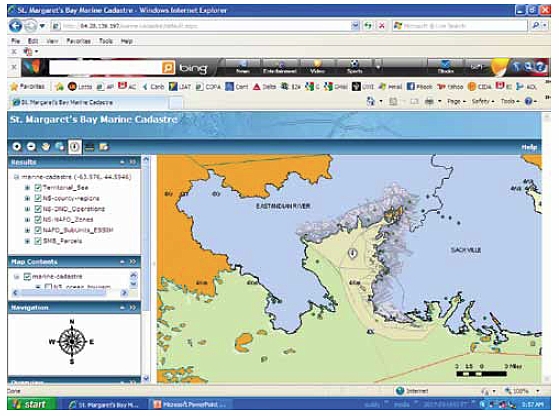Expand the NS-county-regions tree node
The image size is (559, 416).
tap(27, 198)
